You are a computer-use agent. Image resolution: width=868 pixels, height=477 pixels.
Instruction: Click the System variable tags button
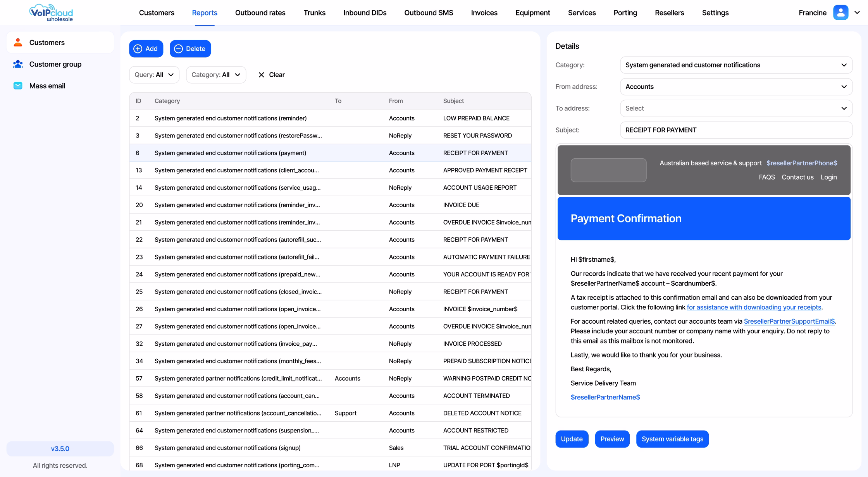pos(673,439)
